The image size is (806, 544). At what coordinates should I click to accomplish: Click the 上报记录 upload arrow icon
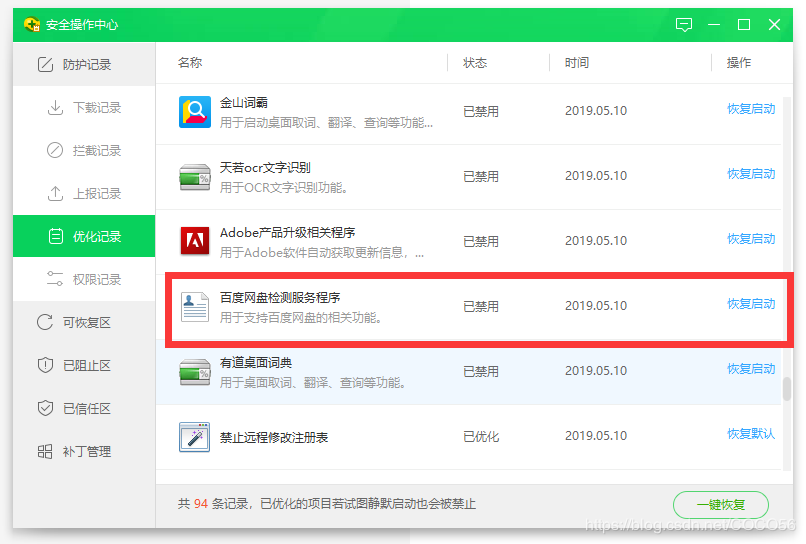pyautogui.click(x=55, y=193)
